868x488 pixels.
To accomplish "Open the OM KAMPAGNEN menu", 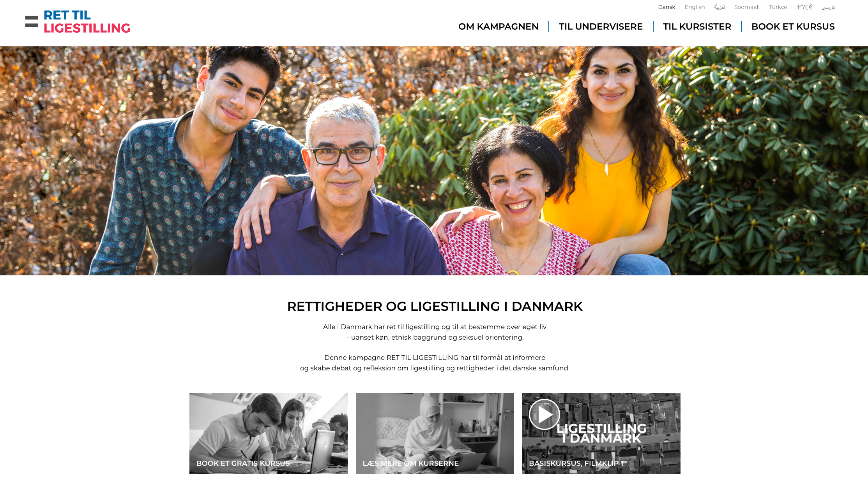I will pyautogui.click(x=498, y=26).
